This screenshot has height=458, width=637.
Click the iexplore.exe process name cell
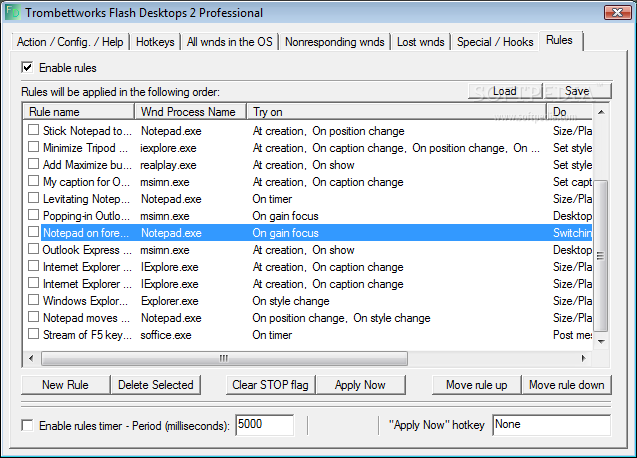pyautogui.click(x=168, y=148)
